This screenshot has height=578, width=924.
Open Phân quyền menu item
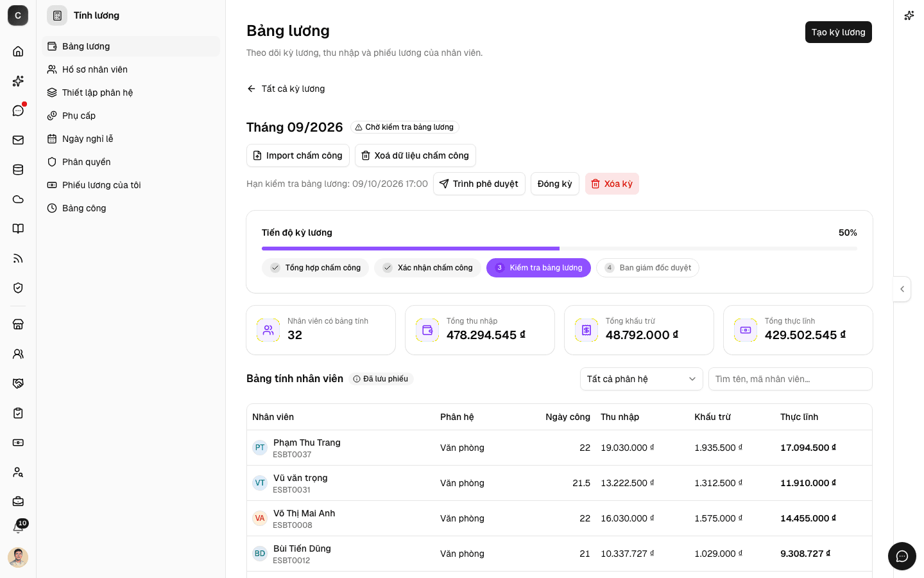(131, 162)
